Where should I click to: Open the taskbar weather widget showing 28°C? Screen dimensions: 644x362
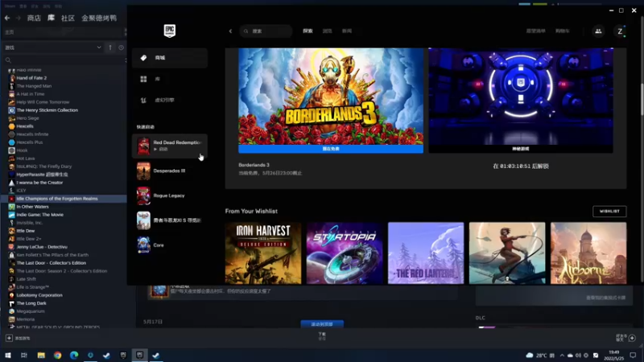(539, 356)
